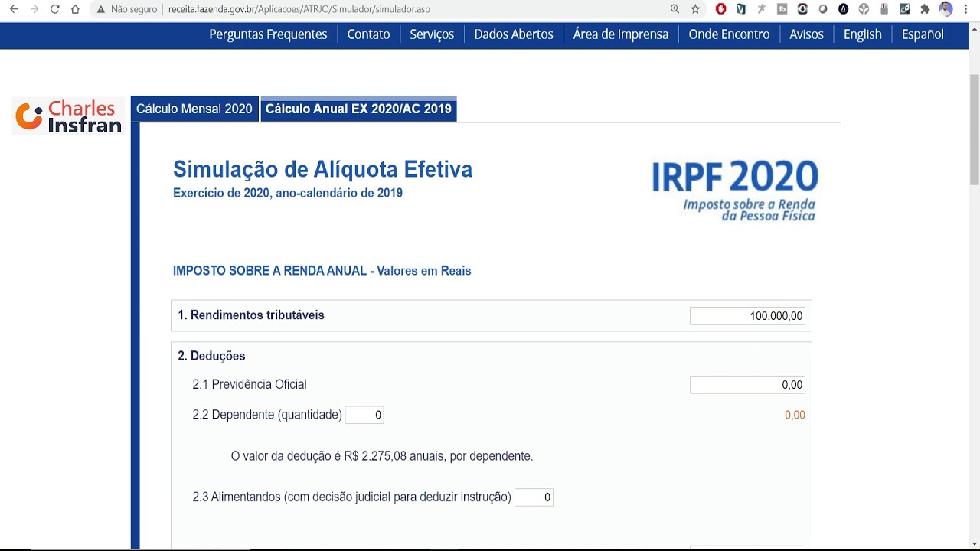Click the Rendimentos tributáveis value field
980x551 pixels.
tap(747, 316)
